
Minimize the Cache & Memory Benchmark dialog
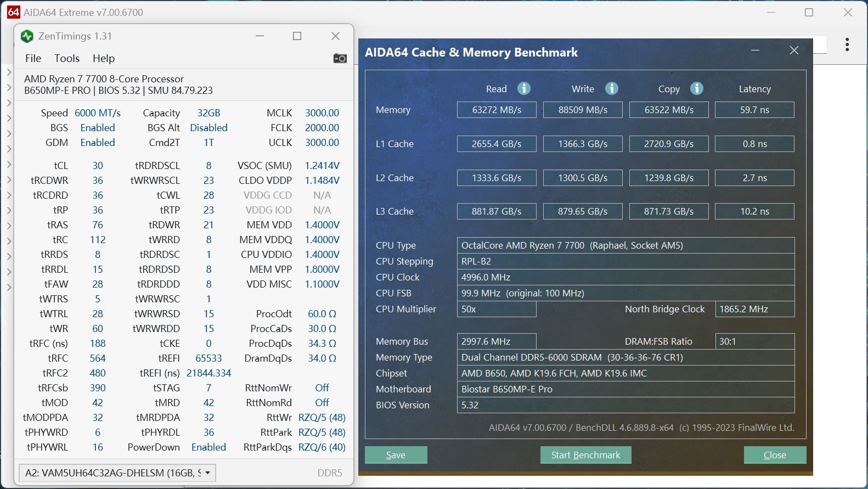pos(755,50)
